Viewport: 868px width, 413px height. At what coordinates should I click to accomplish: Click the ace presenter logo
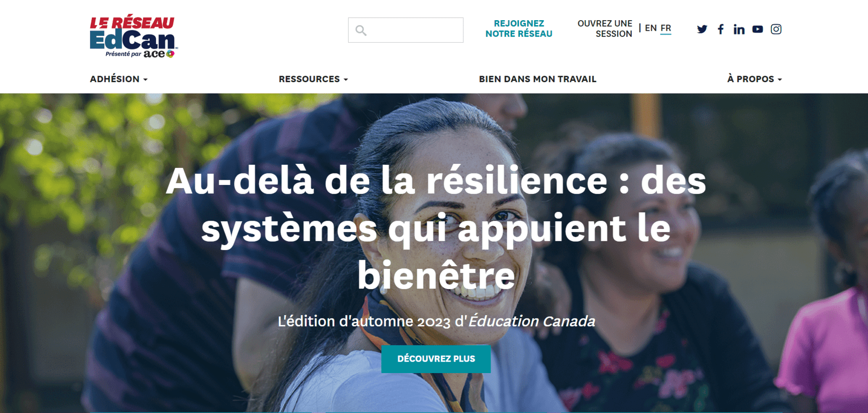point(159,54)
